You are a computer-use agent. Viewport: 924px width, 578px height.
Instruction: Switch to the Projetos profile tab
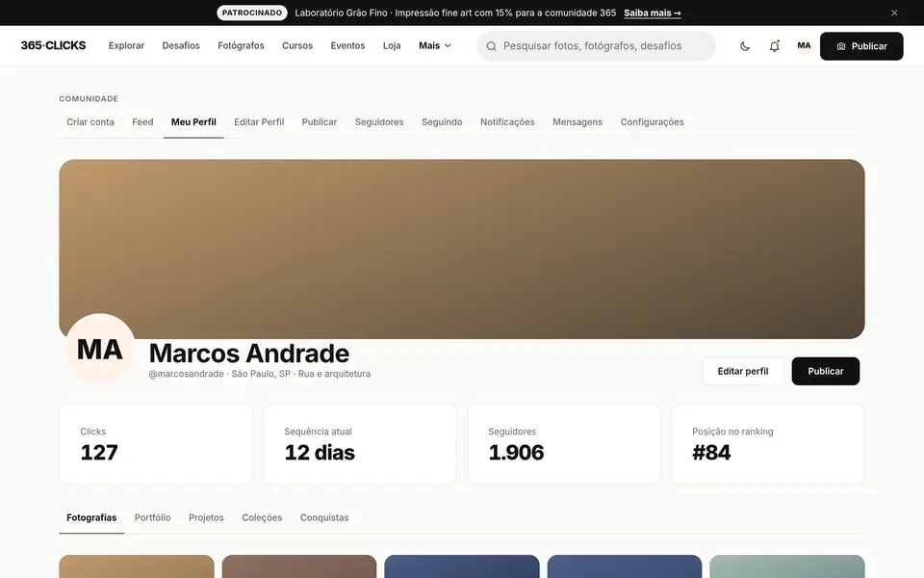(206, 518)
